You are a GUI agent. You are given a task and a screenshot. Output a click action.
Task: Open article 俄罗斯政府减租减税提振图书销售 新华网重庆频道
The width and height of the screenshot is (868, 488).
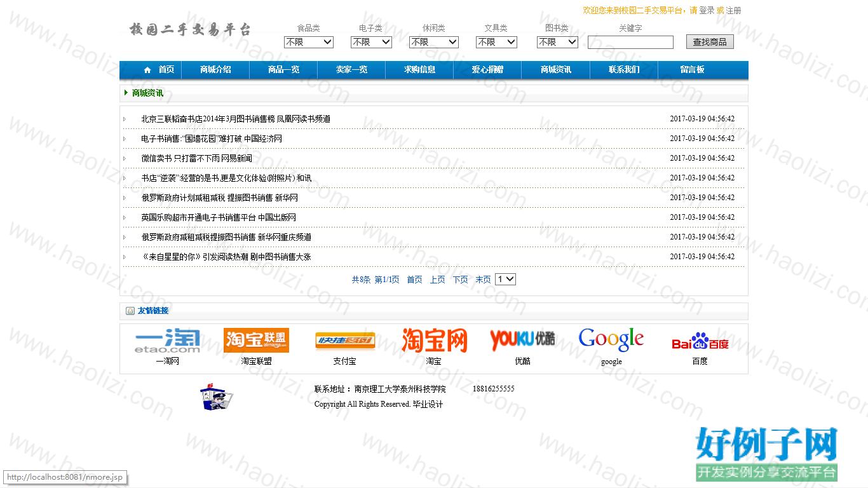click(x=226, y=237)
